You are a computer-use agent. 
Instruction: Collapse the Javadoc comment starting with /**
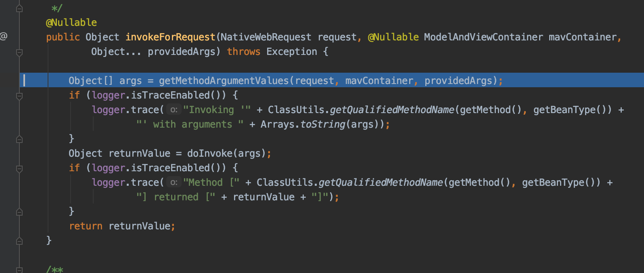pyautogui.click(x=19, y=269)
